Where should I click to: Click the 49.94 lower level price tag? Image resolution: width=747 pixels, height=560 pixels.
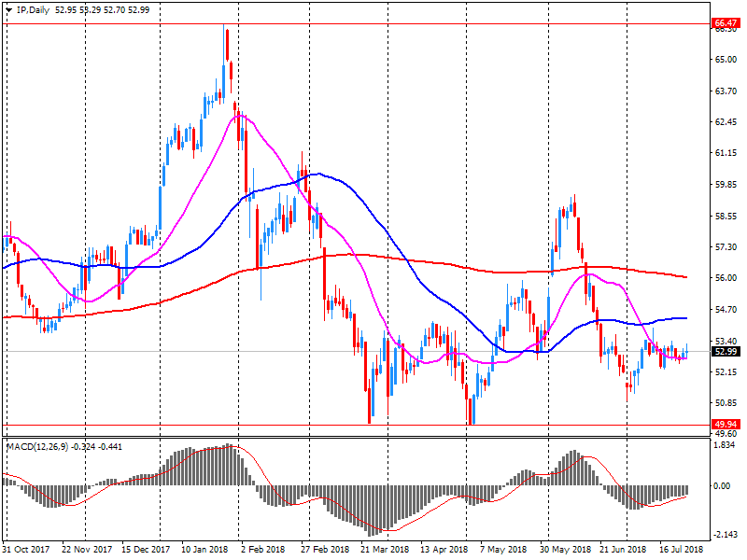[x=726, y=424]
